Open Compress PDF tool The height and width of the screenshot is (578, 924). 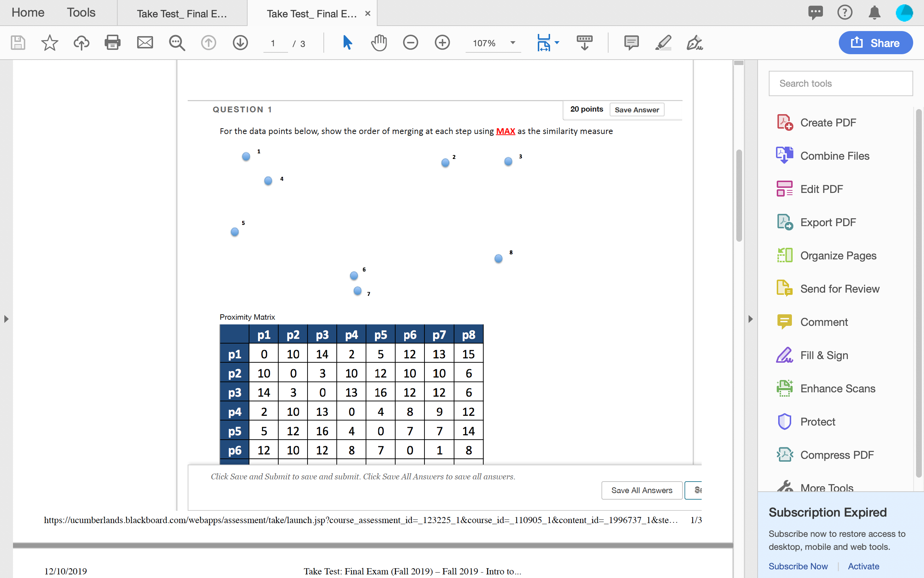(x=825, y=455)
